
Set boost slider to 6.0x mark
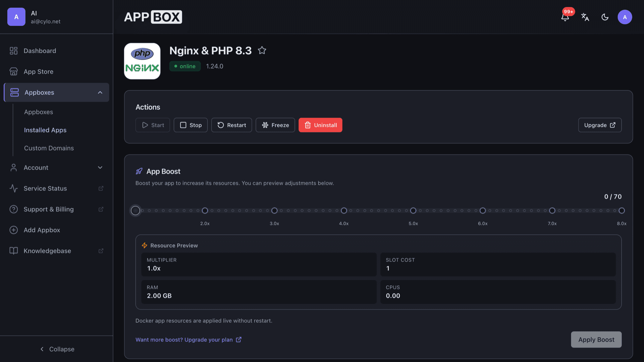pyautogui.click(x=483, y=210)
